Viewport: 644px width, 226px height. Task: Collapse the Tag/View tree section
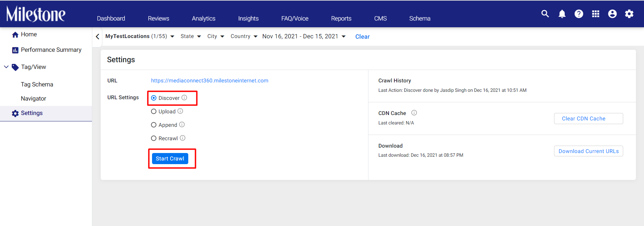(6, 67)
